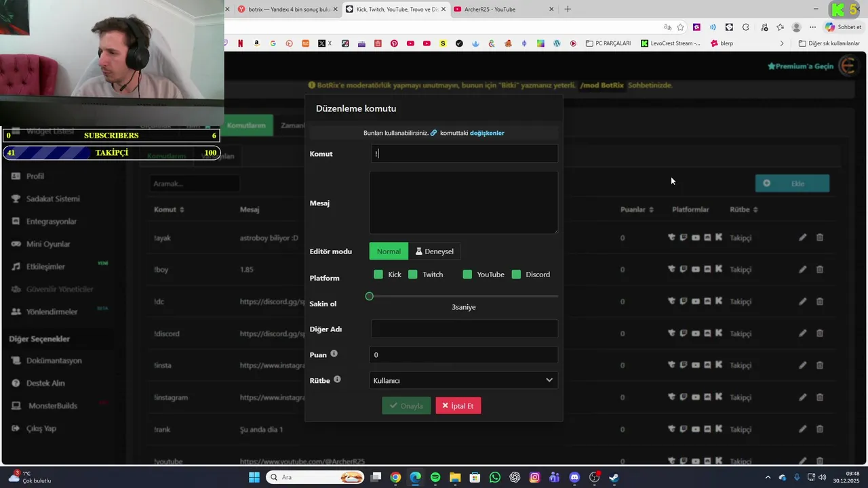This screenshot has width=868, height=488.
Task: Edit the !ayak command with the pencil icon
Action: click(803, 237)
